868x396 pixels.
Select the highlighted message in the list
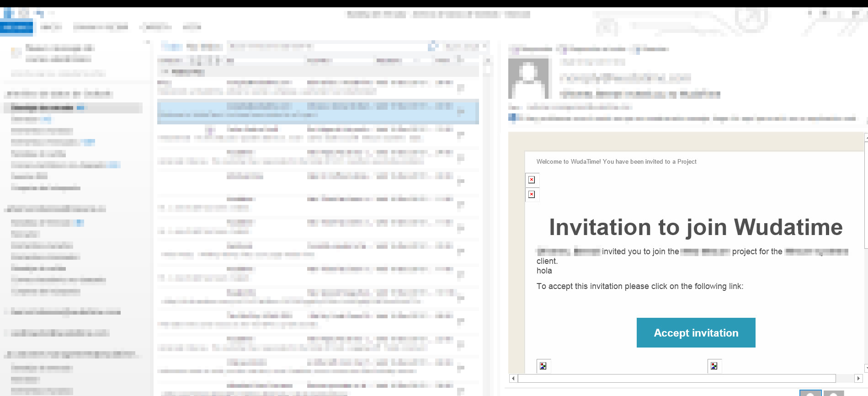318,111
